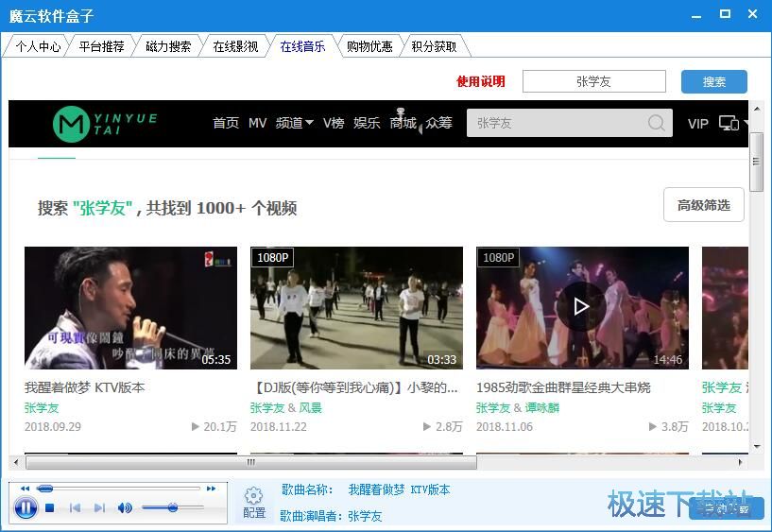772x532 pixels.
Task: Pause playback with the round pause button
Action: coord(26,507)
